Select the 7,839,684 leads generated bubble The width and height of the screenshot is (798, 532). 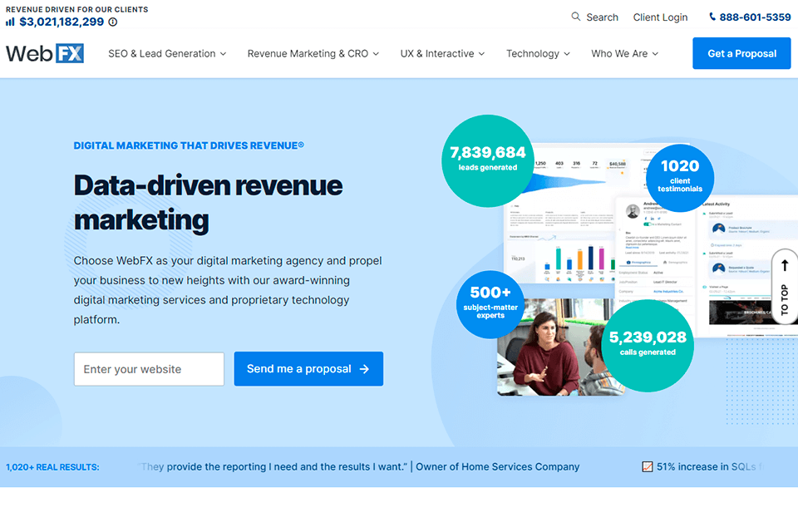click(487, 161)
